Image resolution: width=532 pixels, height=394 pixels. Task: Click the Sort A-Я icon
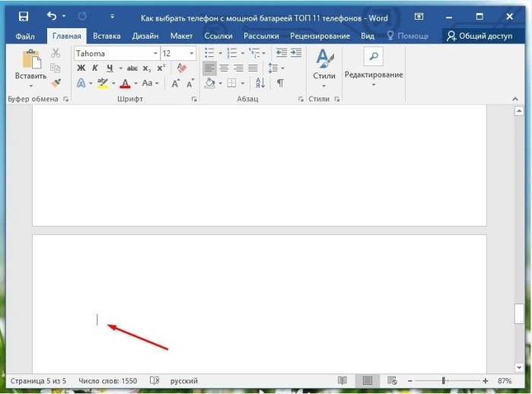(260, 83)
